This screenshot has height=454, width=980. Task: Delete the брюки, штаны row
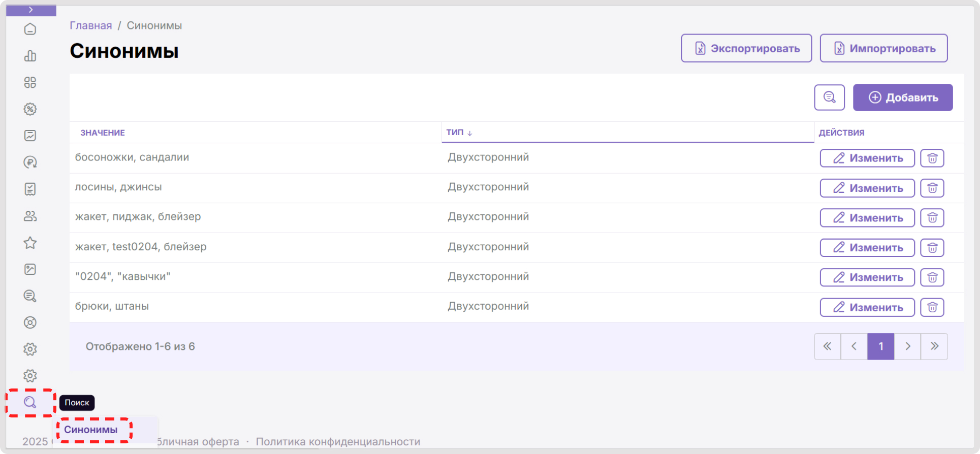point(932,307)
